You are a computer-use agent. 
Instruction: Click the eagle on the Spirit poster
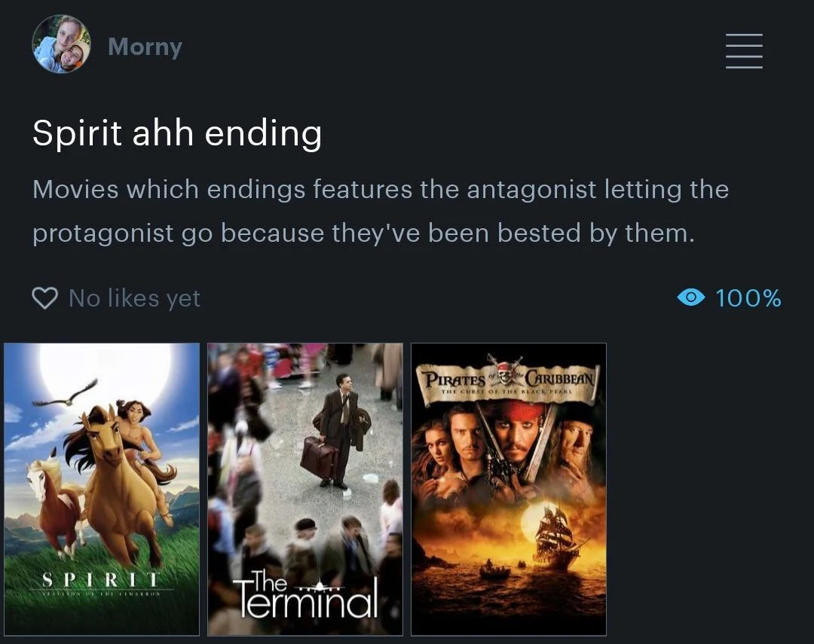pyautogui.click(x=66, y=395)
